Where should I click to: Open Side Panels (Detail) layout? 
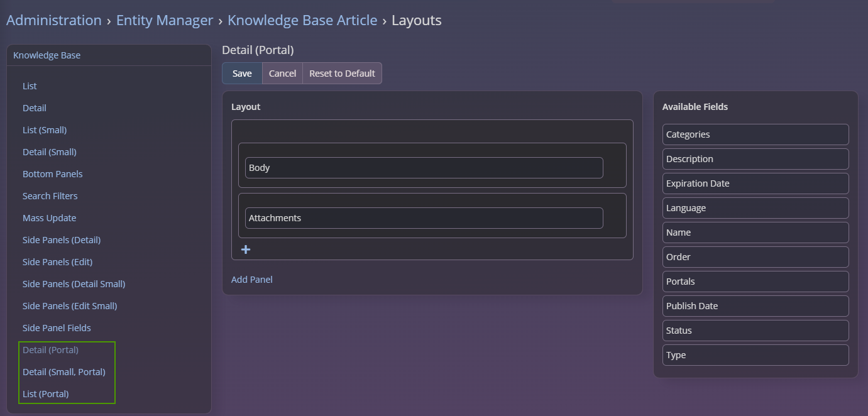point(61,240)
